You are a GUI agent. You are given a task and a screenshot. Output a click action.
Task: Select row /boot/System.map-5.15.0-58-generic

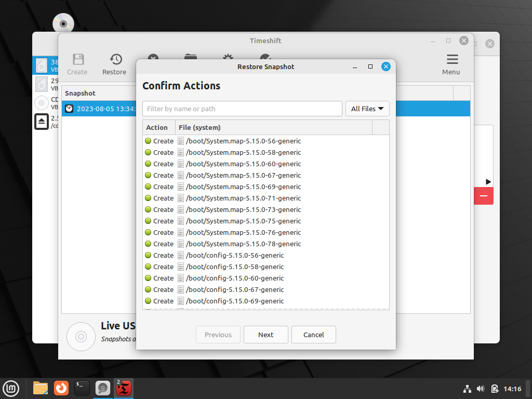tap(265, 153)
